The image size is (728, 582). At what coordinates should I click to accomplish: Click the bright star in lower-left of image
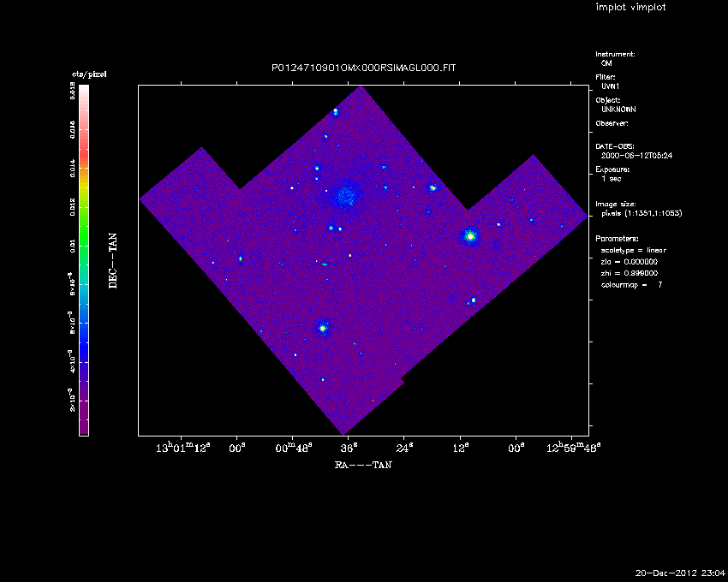tap(323, 328)
